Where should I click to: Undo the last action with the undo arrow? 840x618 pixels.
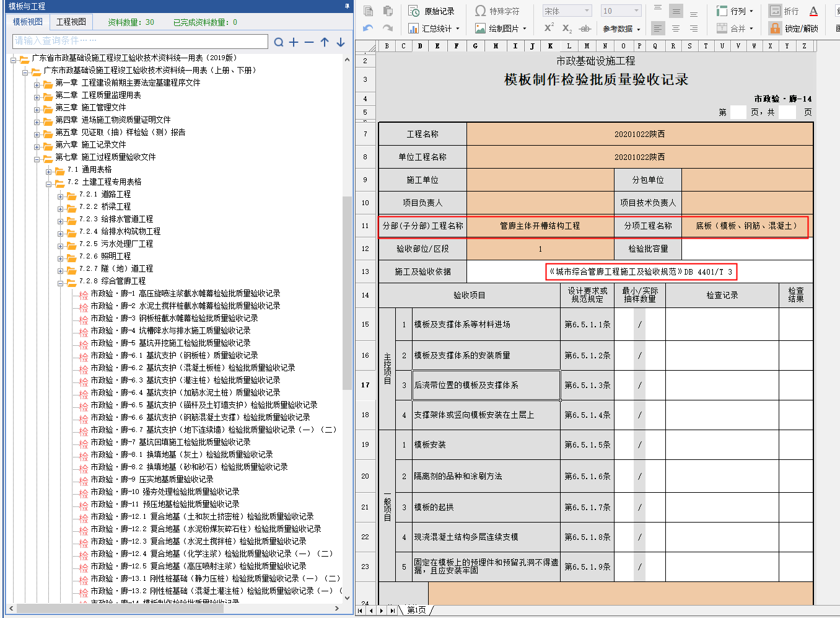click(x=368, y=29)
